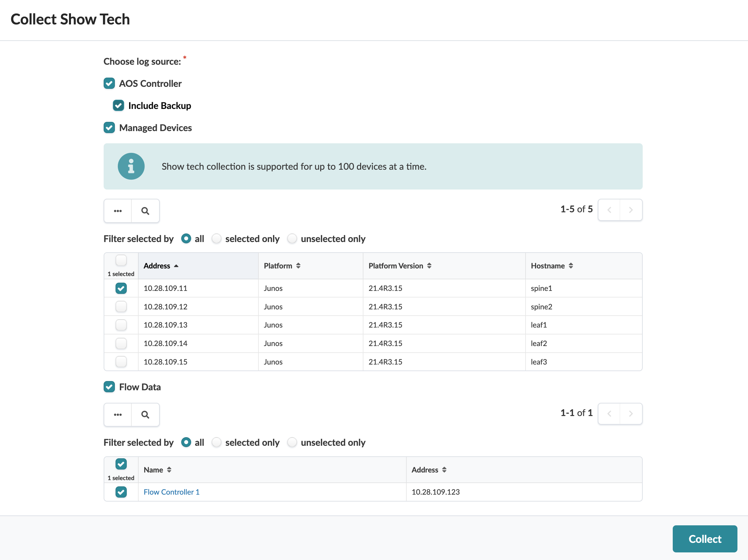Viewport: 748px width, 560px height.
Task: Open the Flow Controller 1 link
Action: [171, 492]
